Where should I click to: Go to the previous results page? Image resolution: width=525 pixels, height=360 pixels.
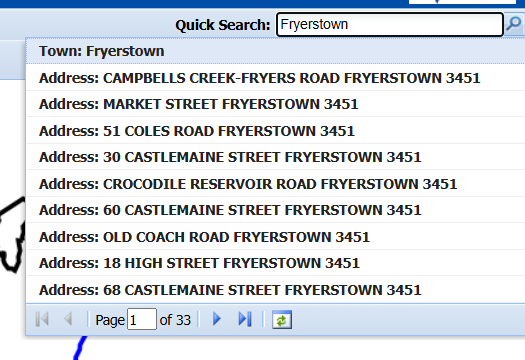68,319
